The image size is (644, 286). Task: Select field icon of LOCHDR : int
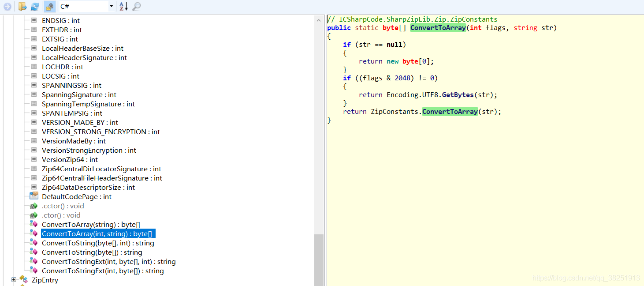click(x=34, y=67)
